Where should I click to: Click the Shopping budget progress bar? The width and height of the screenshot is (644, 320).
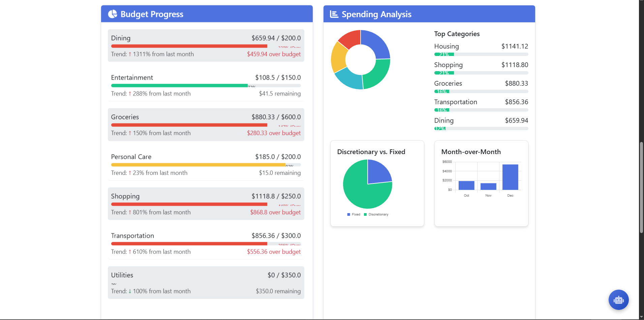point(189,204)
